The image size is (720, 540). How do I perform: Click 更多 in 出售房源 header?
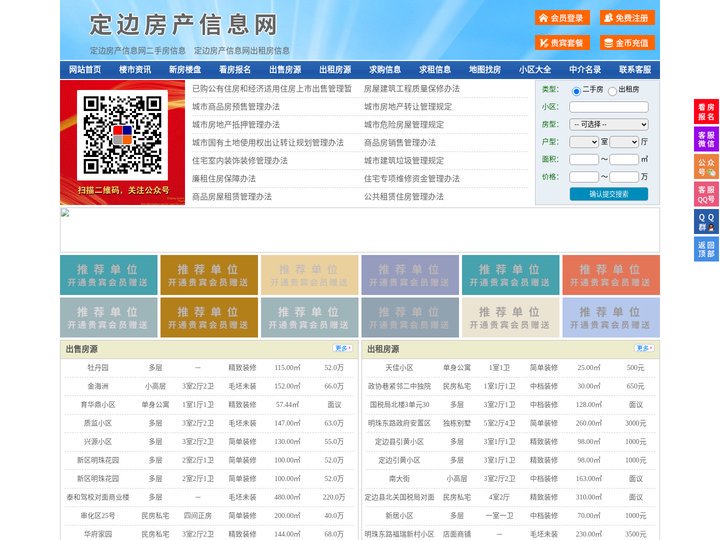click(x=343, y=349)
